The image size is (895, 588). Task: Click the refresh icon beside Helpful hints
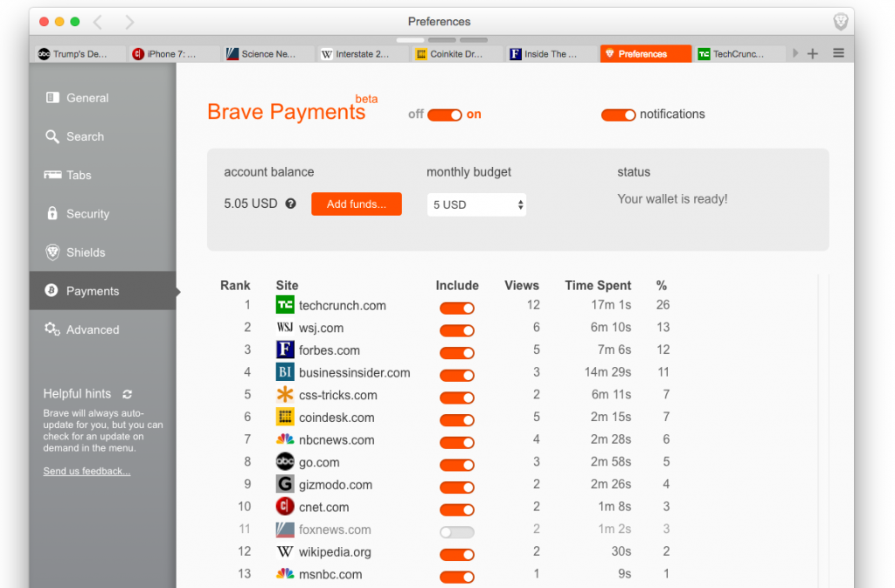coord(128,393)
